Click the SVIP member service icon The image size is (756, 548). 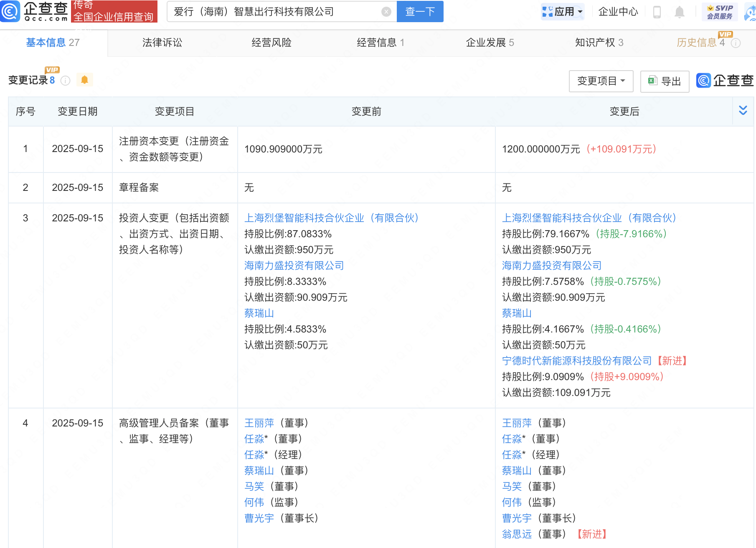tap(720, 12)
